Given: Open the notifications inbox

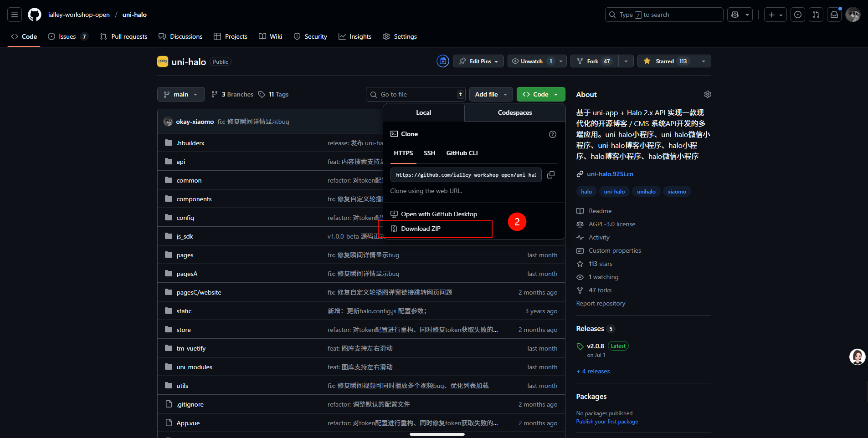Looking at the screenshot, I should (834, 15).
